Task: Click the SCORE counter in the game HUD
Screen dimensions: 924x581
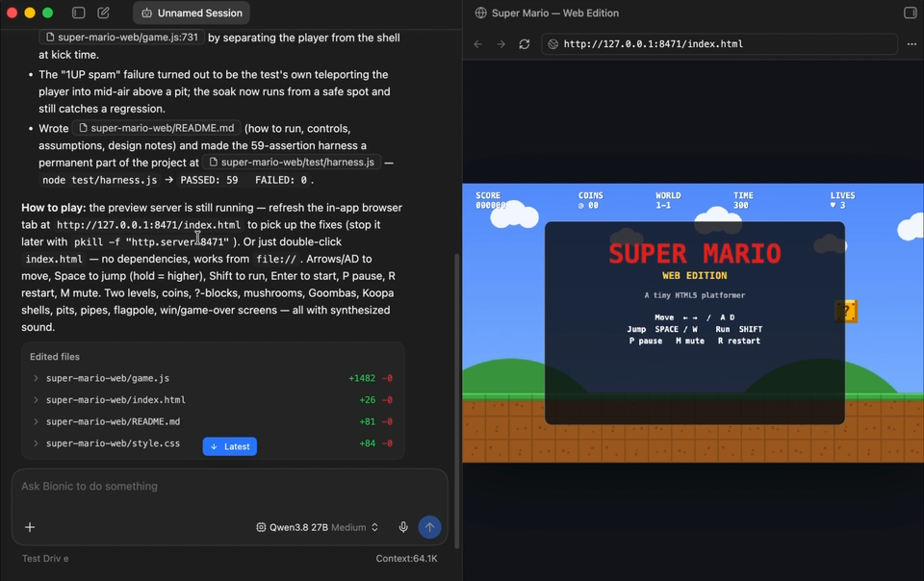Action: click(x=490, y=200)
